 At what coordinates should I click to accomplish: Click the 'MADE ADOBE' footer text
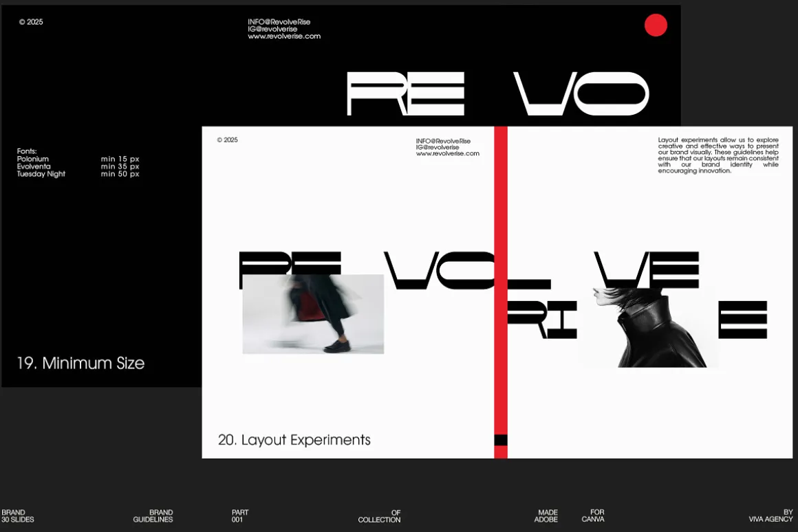pos(546,516)
